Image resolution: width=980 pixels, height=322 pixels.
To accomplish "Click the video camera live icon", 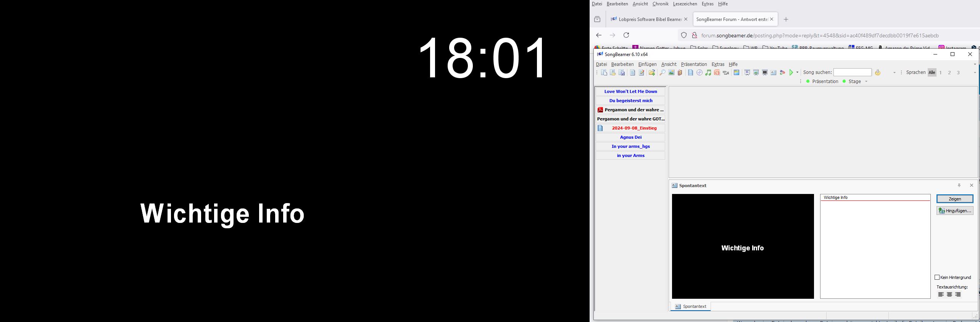I will click(726, 72).
